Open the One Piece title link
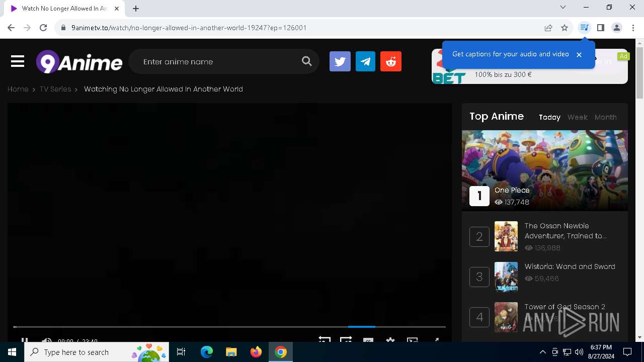Viewport: 644px width, 362px height. (512, 190)
